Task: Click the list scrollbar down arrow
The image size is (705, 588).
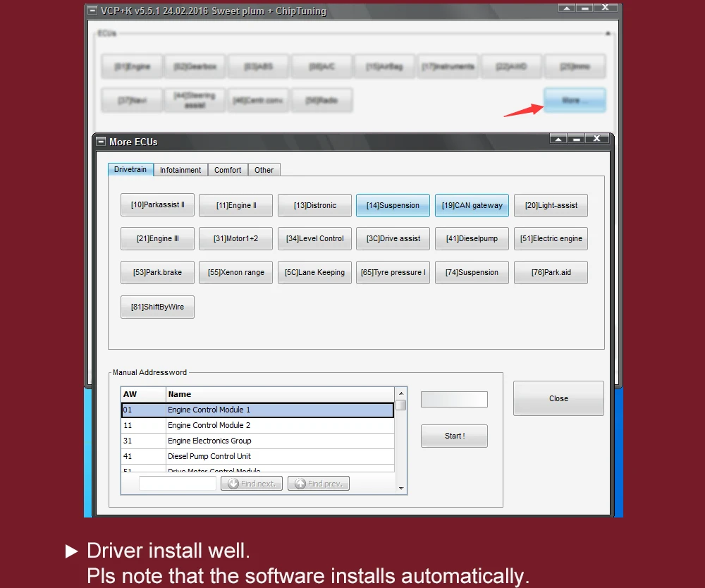Action: pyautogui.click(x=401, y=488)
